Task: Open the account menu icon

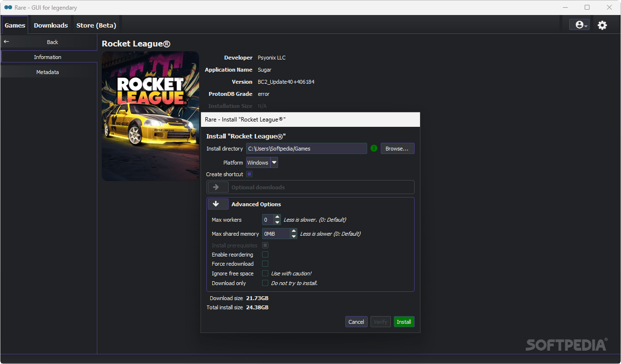Action: coord(579,25)
